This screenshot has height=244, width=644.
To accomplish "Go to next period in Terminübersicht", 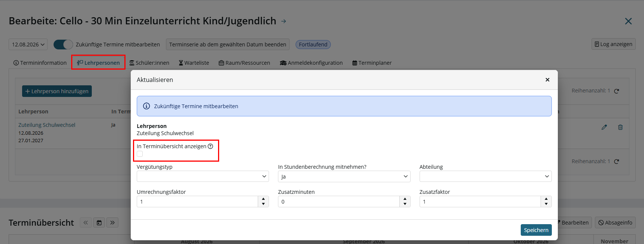I will 112,223.
